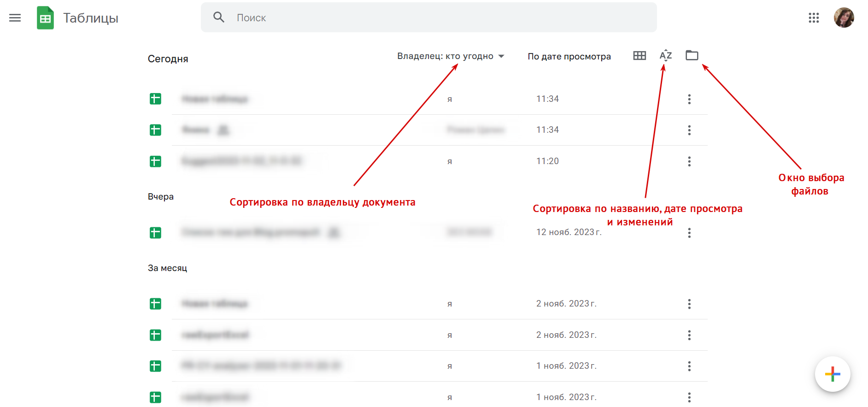Open more options for last 1 Nov file

[x=689, y=397]
